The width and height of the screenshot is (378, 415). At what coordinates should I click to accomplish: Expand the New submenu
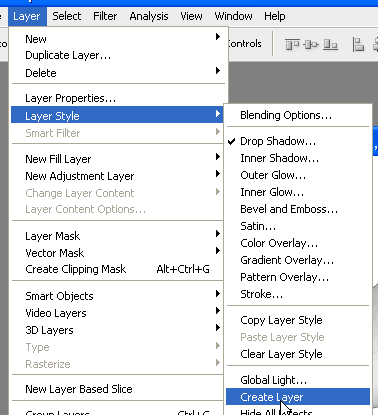118,39
